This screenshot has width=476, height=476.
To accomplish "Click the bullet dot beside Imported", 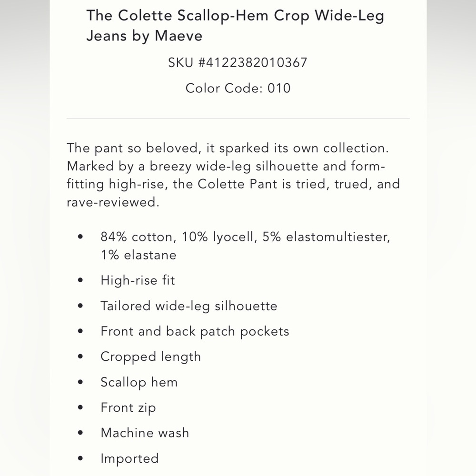I will click(80, 458).
